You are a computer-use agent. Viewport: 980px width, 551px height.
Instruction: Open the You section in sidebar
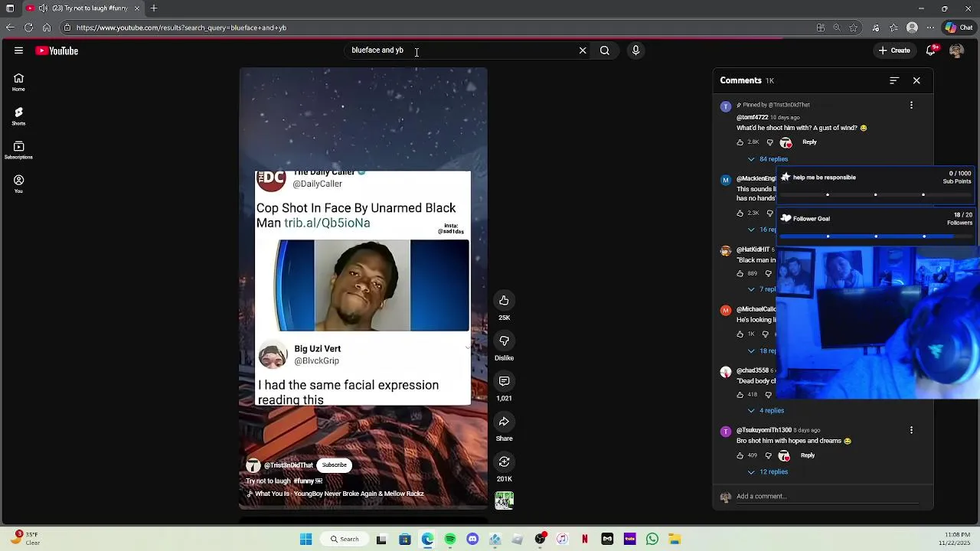18,184
